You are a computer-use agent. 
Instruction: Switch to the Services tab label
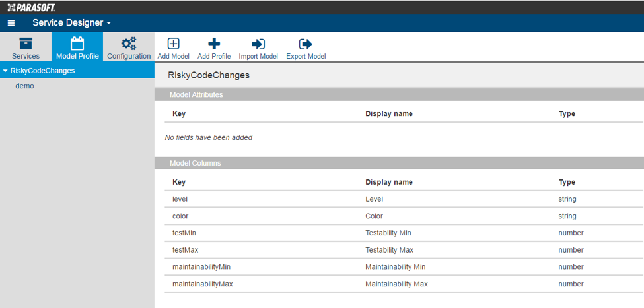tap(26, 56)
